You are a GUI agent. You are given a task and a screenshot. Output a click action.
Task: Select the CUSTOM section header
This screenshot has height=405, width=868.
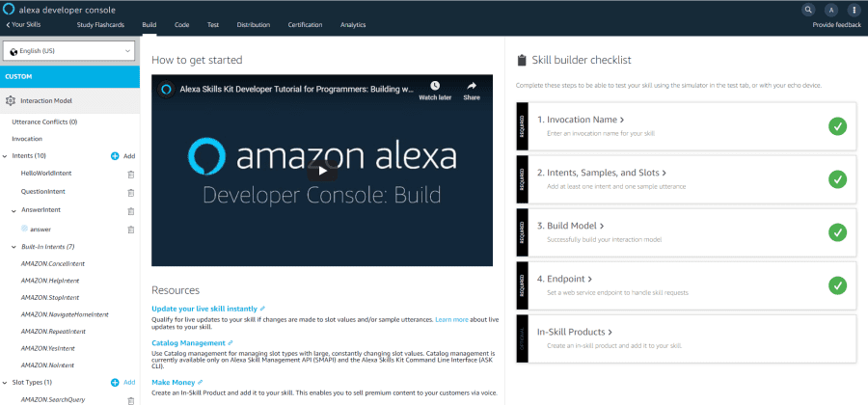pos(69,77)
